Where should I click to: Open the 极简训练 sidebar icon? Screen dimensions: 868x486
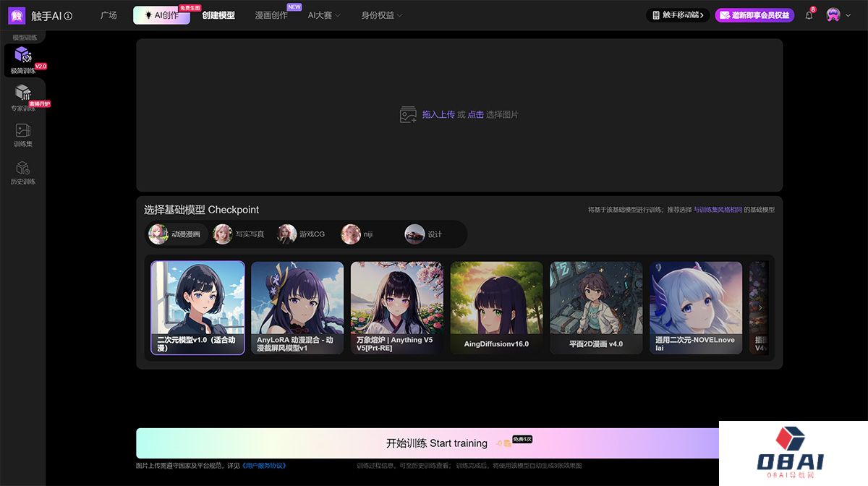click(x=23, y=55)
